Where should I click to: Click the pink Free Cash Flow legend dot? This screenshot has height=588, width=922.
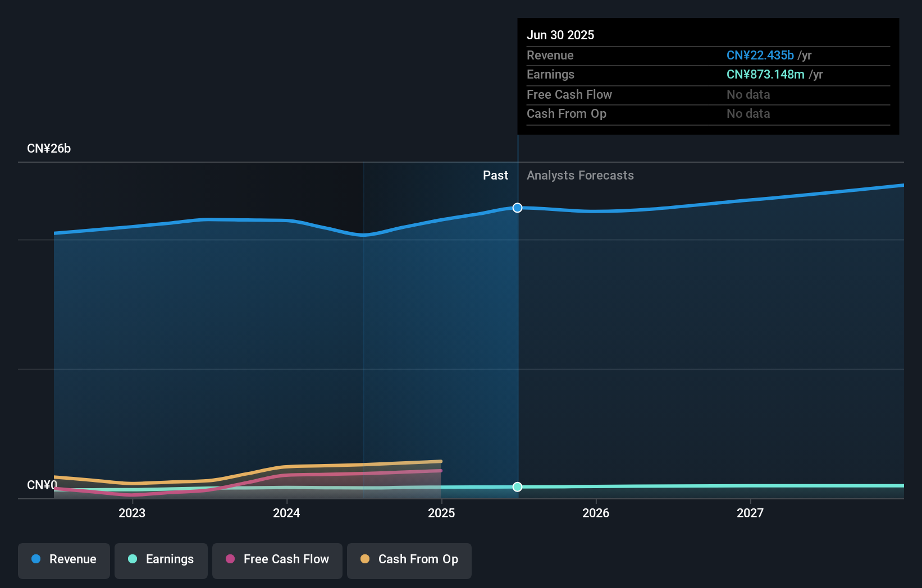click(230, 559)
